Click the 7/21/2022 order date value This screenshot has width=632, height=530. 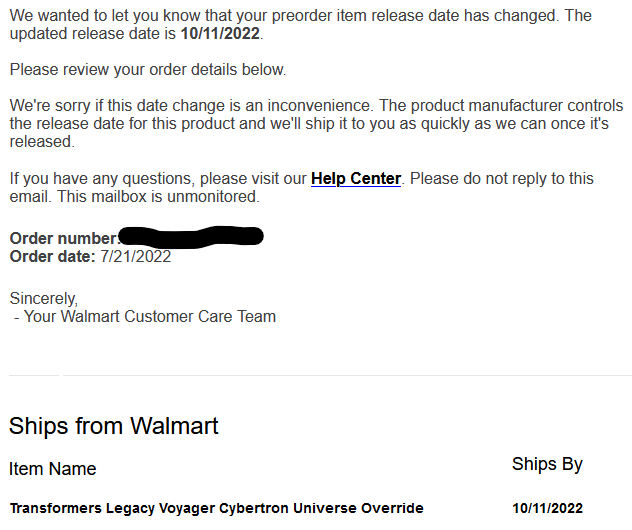tap(135, 257)
